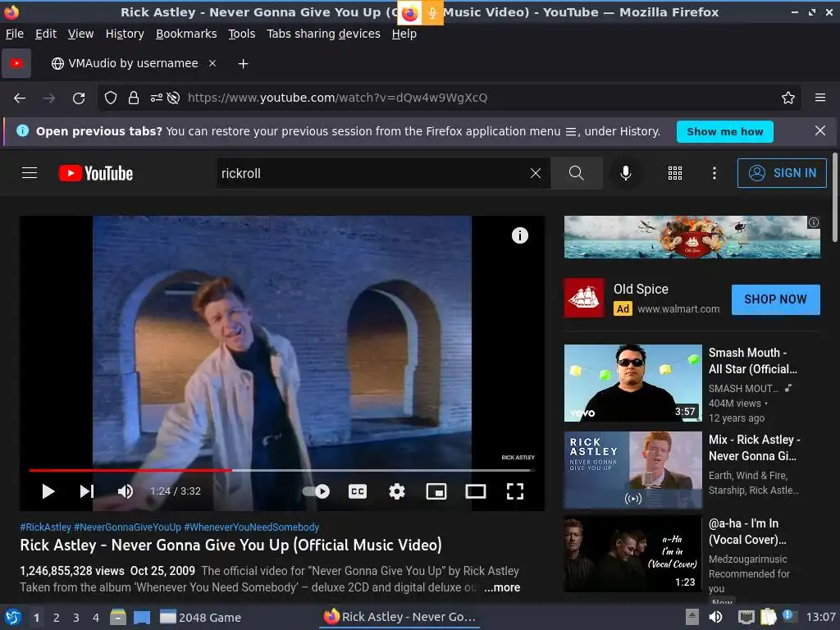Screen dimensions: 840x630
Task: Open Tabs sharing devices menu
Action: click(x=323, y=34)
